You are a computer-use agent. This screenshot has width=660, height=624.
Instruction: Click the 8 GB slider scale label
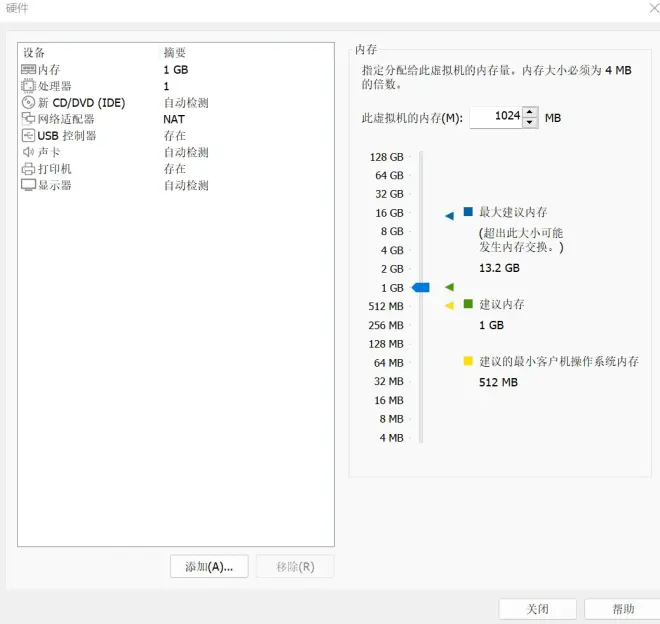[392, 231]
